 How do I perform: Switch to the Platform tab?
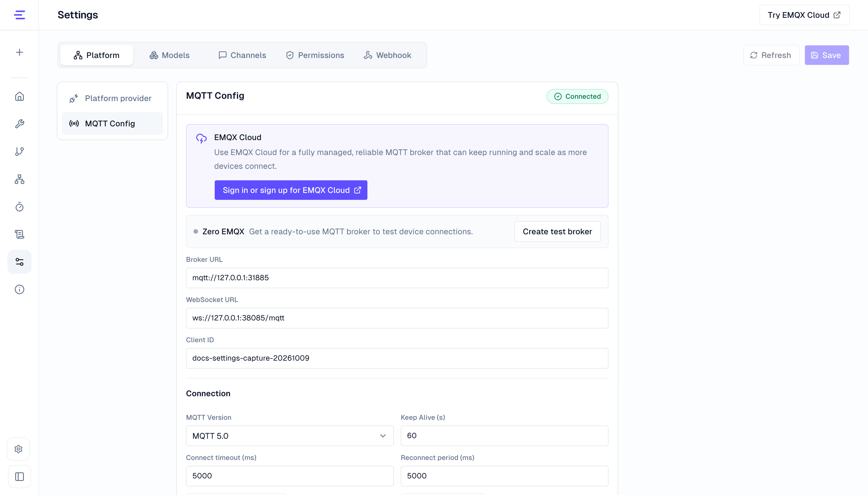[x=96, y=55]
